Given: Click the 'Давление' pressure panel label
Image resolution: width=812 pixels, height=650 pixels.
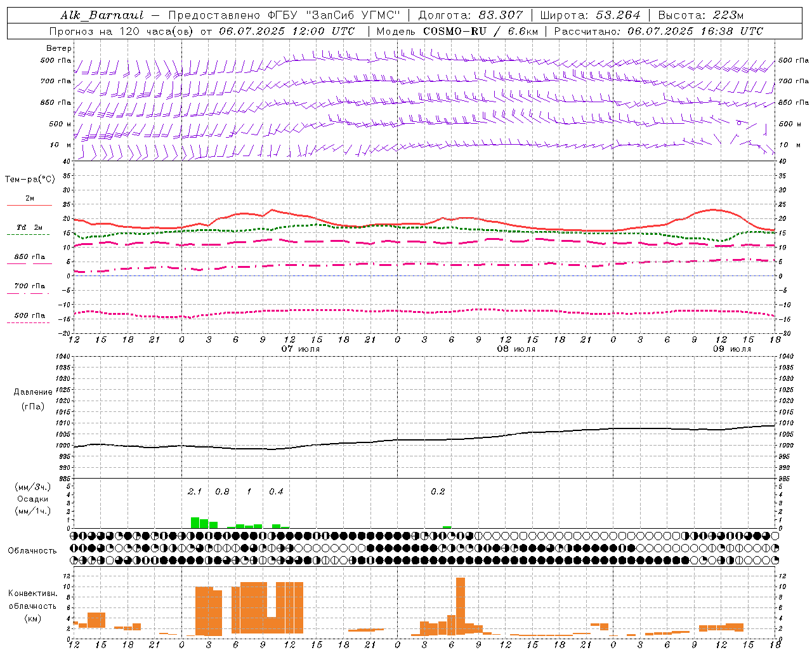Looking at the screenshot, I should click(x=33, y=392).
